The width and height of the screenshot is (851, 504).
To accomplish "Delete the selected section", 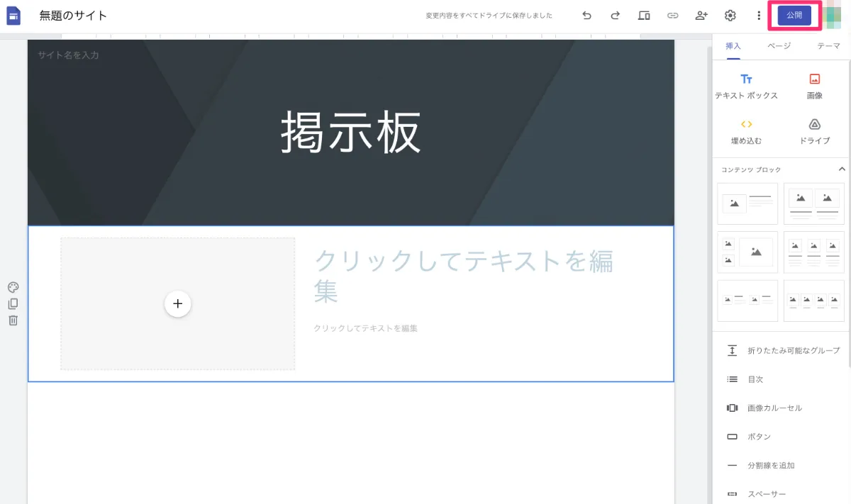I will tap(12, 320).
